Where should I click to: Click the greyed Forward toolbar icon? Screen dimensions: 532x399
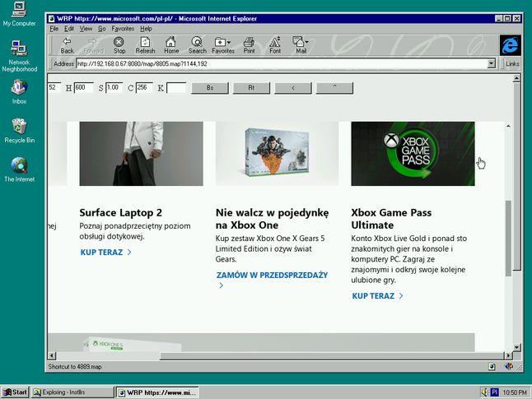pyautogui.click(x=93, y=45)
